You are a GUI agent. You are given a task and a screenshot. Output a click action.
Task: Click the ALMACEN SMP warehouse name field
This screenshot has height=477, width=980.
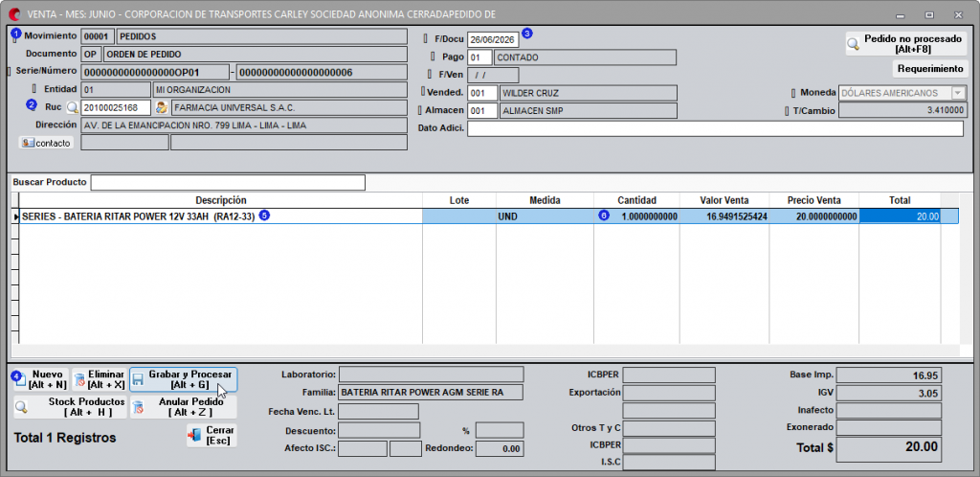589,111
